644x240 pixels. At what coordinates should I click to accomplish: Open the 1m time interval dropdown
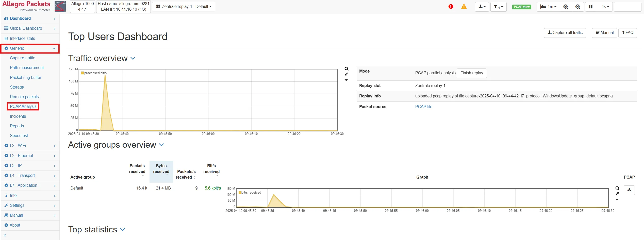[x=548, y=7]
